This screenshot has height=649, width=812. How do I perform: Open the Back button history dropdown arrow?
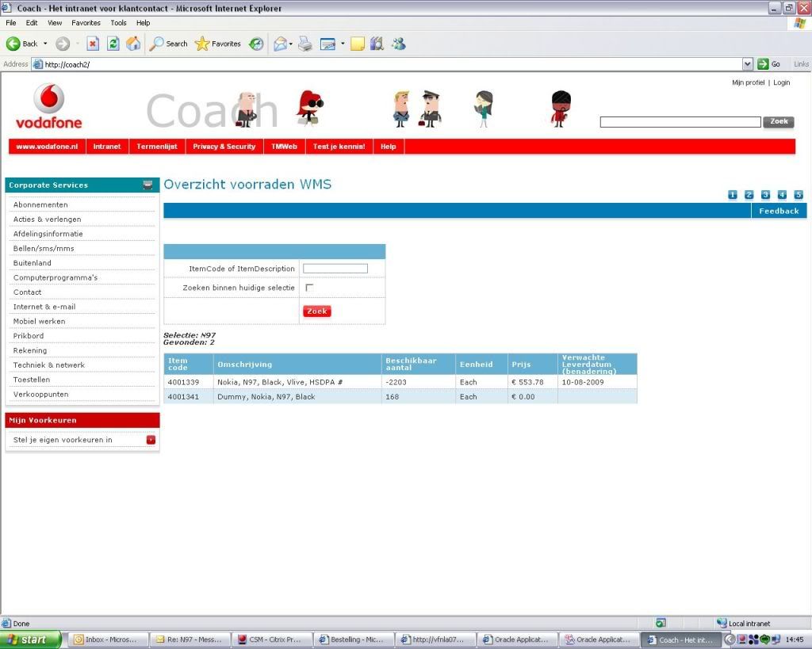[45, 44]
